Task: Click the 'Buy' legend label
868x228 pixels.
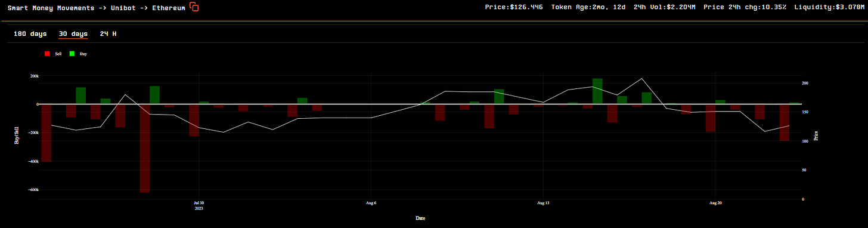Action: click(83, 54)
